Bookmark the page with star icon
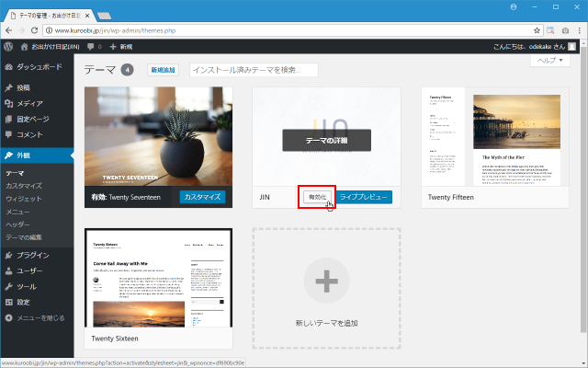Screen dimensions: 588x368 [537, 30]
